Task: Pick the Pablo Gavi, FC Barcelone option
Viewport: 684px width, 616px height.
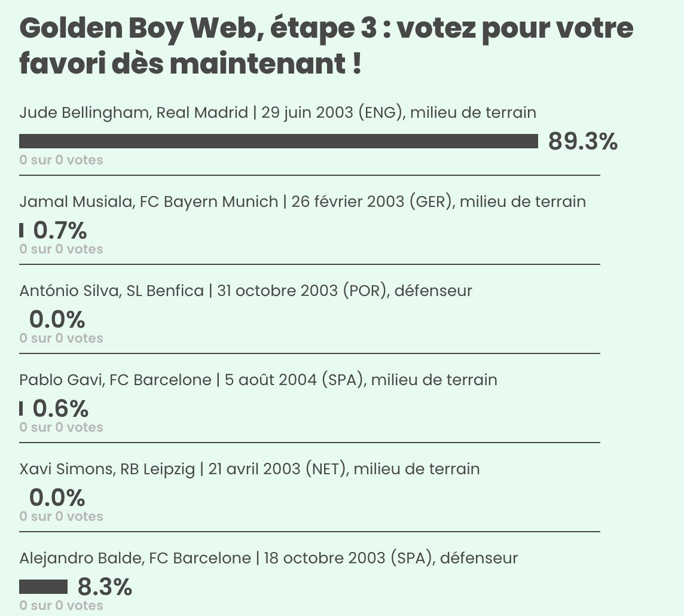Action: pyautogui.click(x=258, y=380)
